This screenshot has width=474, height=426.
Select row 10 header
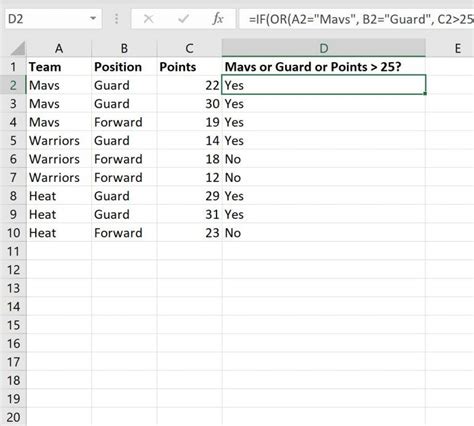point(13,233)
